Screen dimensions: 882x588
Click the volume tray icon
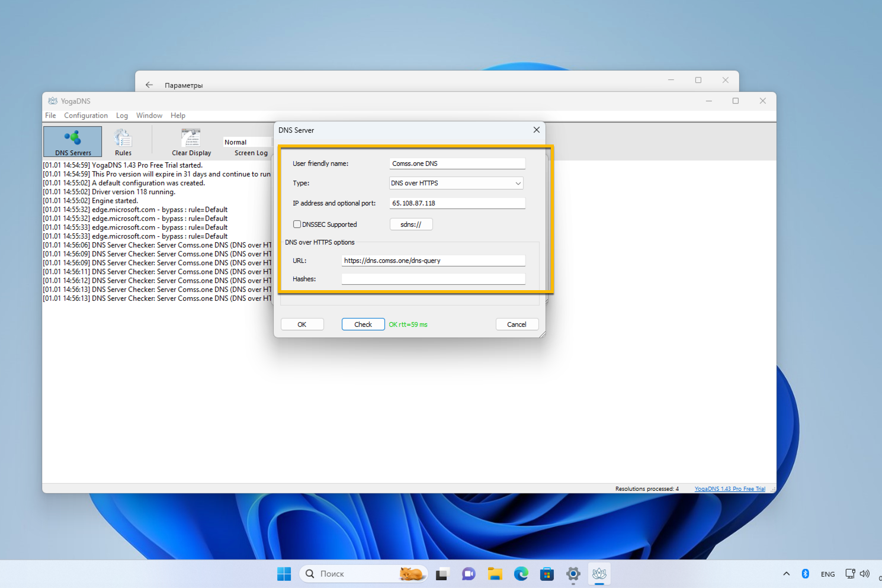click(x=865, y=574)
